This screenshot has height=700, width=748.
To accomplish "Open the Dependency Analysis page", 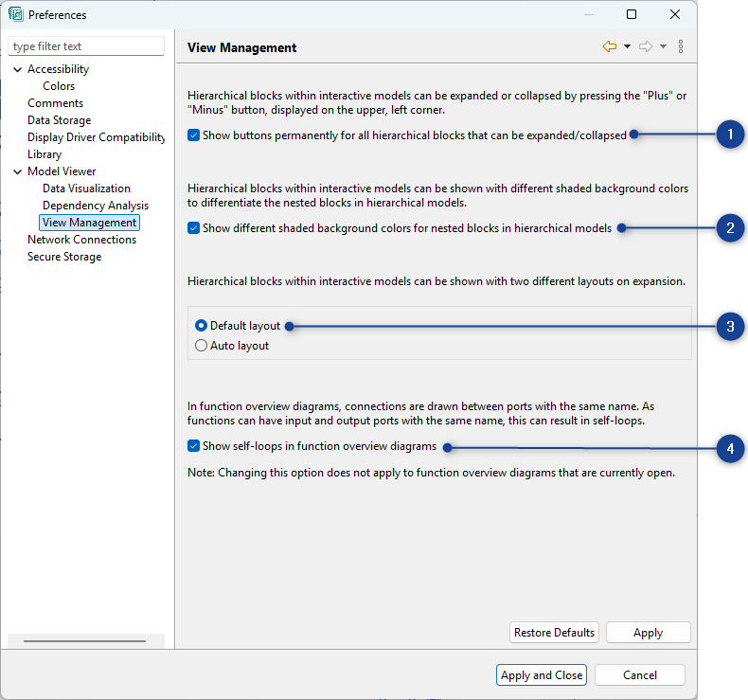I will click(96, 206).
